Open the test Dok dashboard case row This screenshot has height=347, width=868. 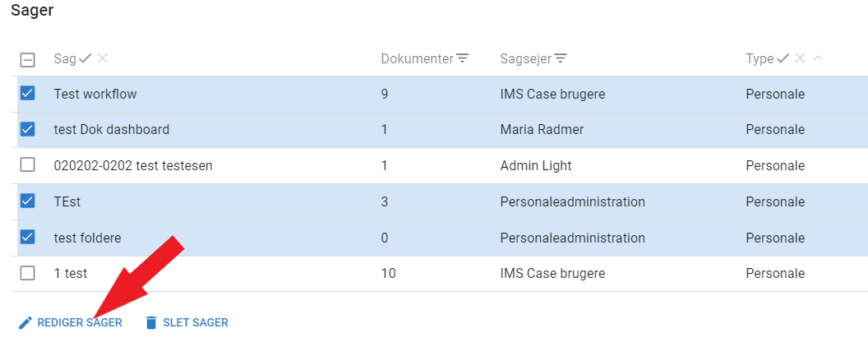112,130
